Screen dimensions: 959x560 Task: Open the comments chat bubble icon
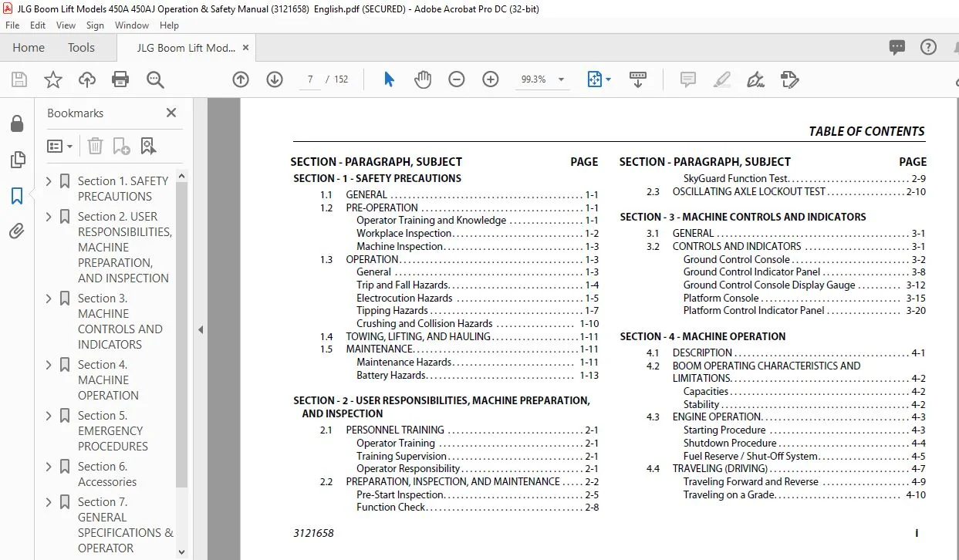pos(897,47)
